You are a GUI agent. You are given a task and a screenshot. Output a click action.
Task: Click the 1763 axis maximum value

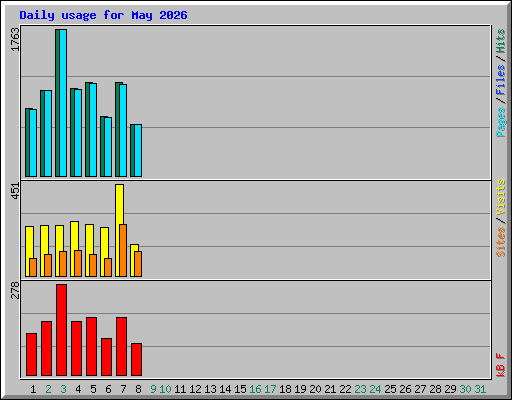coord(16,40)
